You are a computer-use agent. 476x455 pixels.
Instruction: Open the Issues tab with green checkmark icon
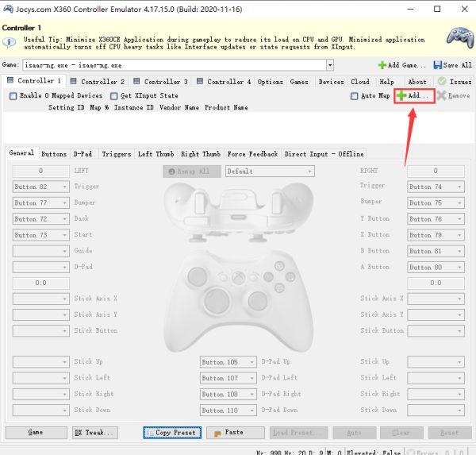pyautogui.click(x=441, y=81)
